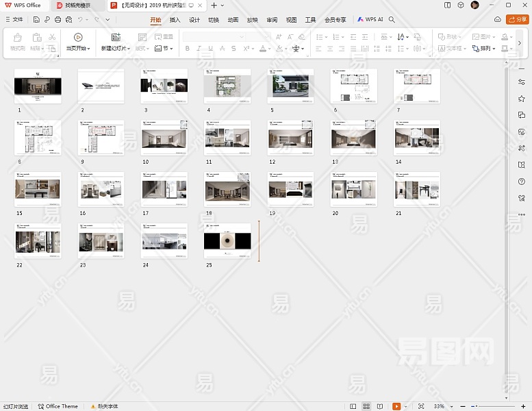The height and width of the screenshot is (411, 532).
Task: Switch to the 插入 ribbon tab
Action: 175,20
